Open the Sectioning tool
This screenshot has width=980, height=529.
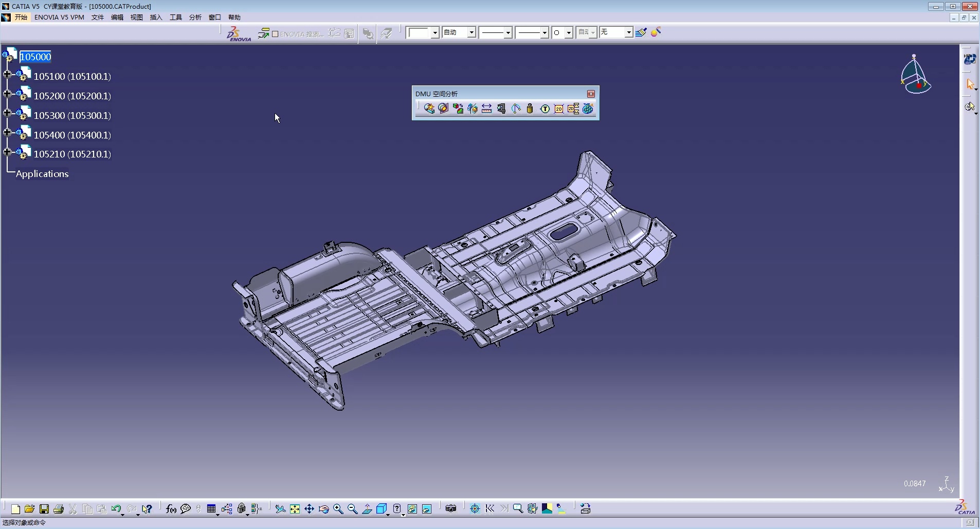click(x=443, y=109)
